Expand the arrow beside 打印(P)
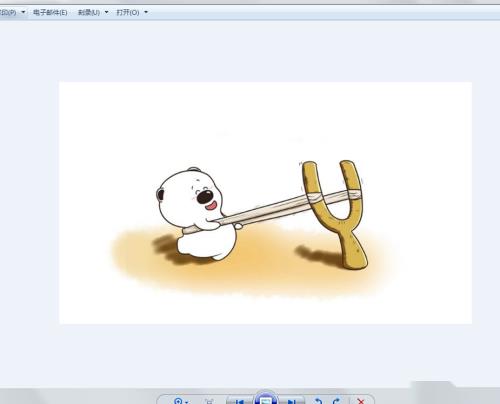 23,12
